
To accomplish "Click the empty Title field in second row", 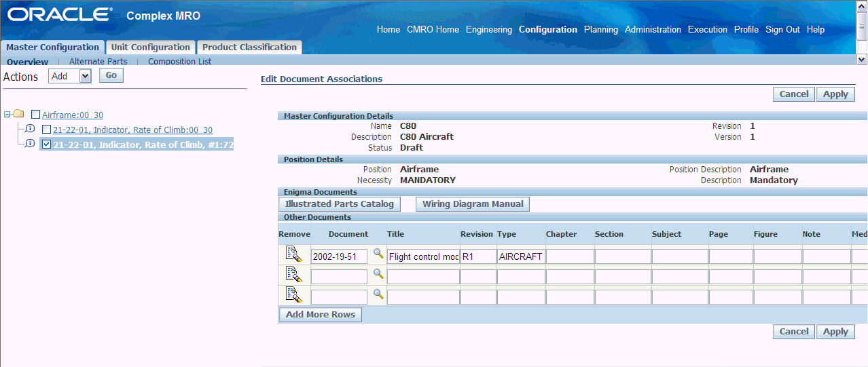I will click(423, 277).
